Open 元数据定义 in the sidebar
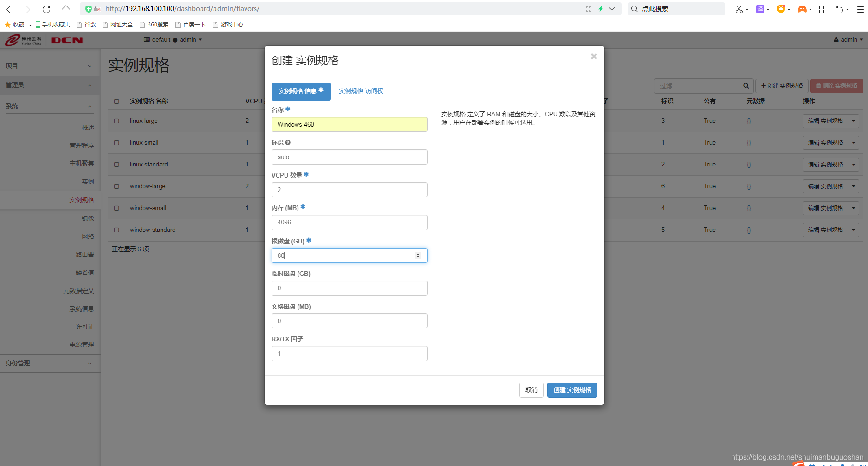The image size is (868, 466). tap(79, 291)
